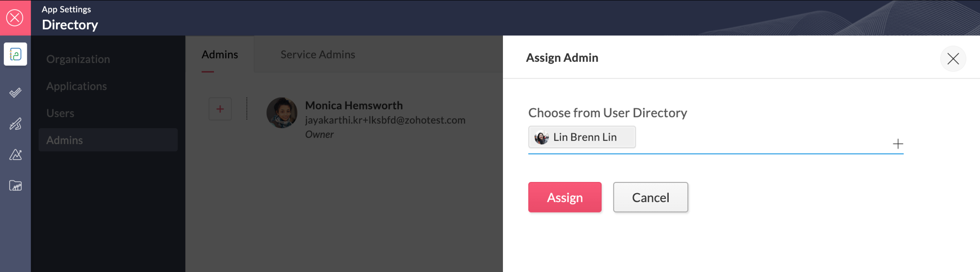Image resolution: width=980 pixels, height=272 pixels.
Task: Click the double checkmark sidebar icon
Action: pos(15,93)
